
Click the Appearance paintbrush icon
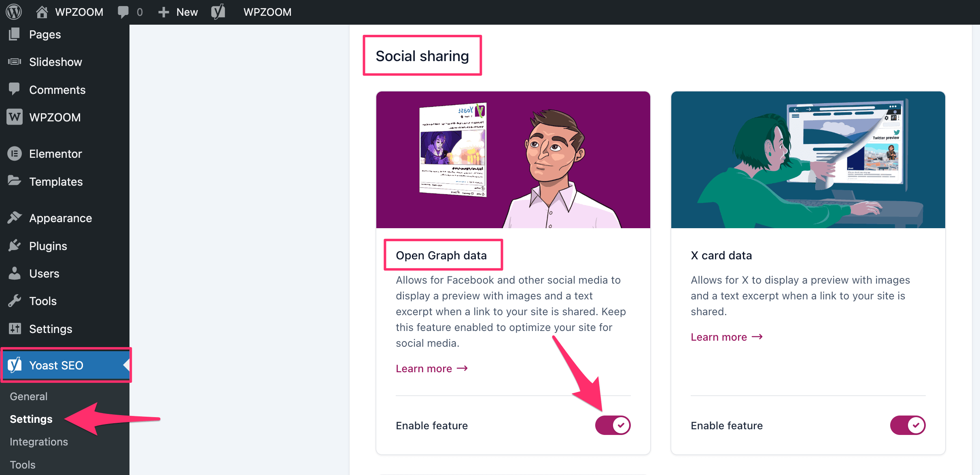(15, 218)
